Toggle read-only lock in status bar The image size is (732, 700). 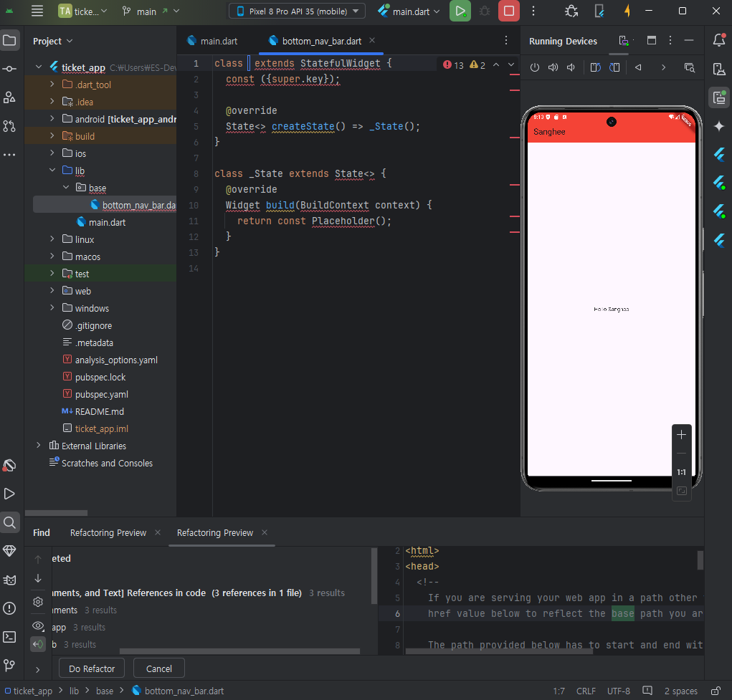click(716, 691)
